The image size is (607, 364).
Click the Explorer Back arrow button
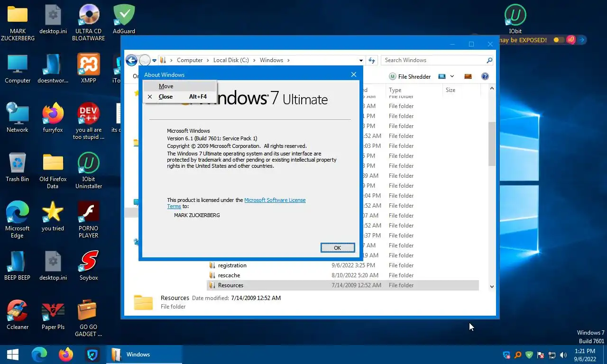[132, 60]
